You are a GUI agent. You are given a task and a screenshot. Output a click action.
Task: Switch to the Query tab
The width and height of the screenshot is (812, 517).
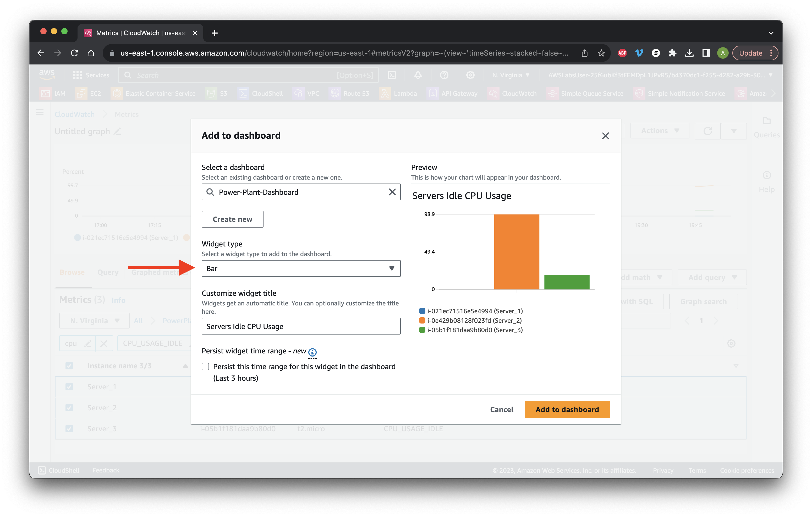(108, 272)
